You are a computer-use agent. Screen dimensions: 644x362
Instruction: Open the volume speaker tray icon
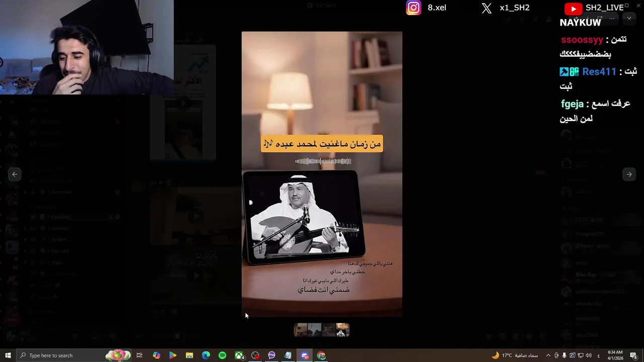[589, 355]
